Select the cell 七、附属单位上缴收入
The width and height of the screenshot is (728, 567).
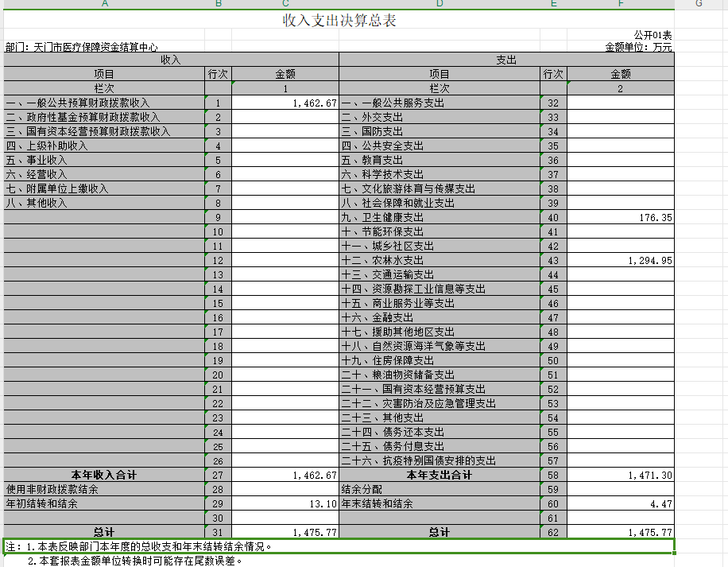pos(104,188)
